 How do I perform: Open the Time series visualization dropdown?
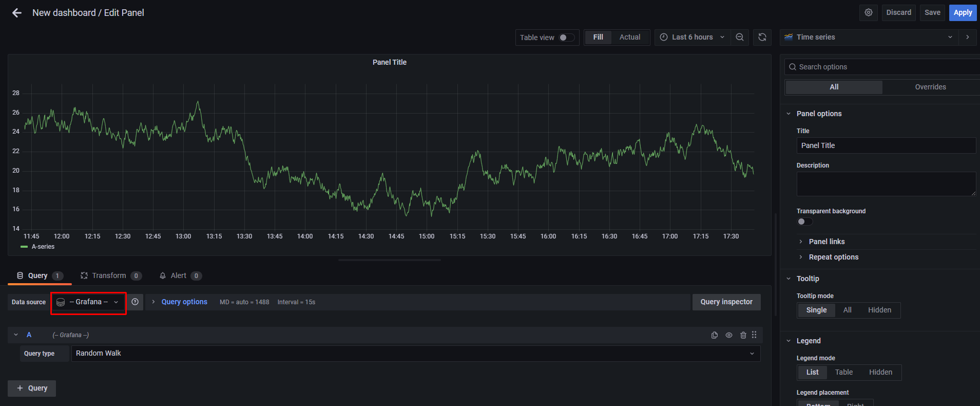869,38
